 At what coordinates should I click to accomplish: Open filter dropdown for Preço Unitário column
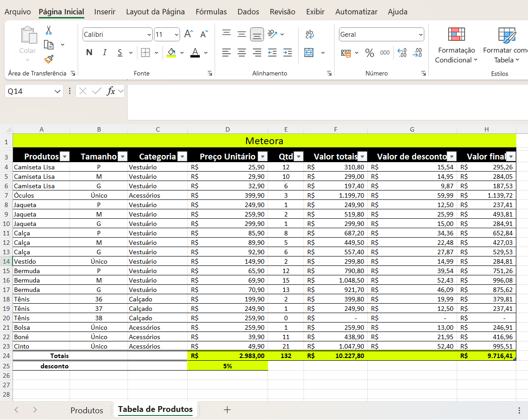click(263, 157)
